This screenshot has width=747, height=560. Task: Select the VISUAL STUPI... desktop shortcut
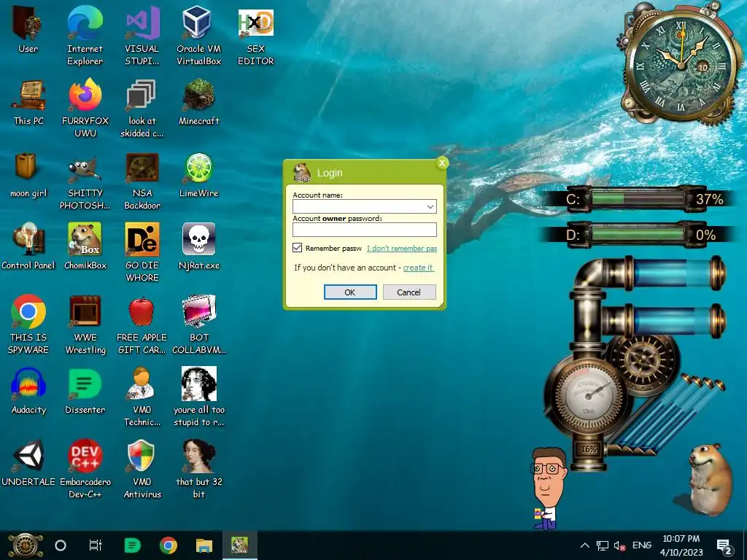point(142,36)
